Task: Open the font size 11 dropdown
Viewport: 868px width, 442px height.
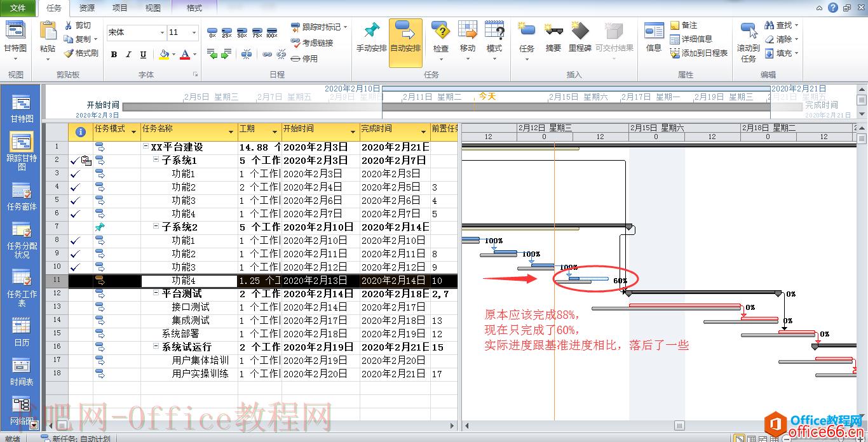Action: [194, 32]
